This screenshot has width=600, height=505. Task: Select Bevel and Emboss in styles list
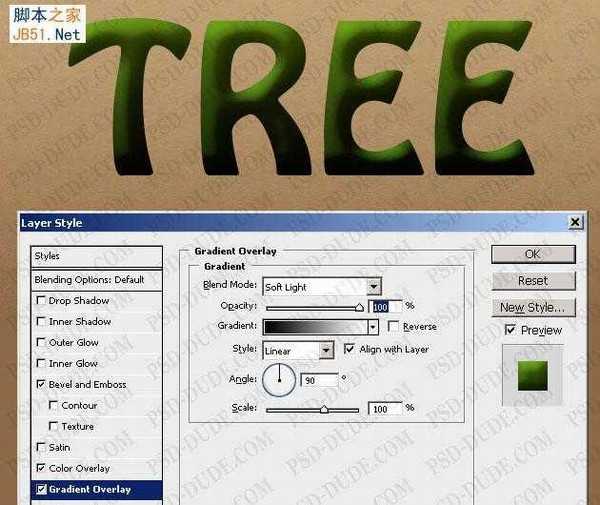(x=88, y=384)
